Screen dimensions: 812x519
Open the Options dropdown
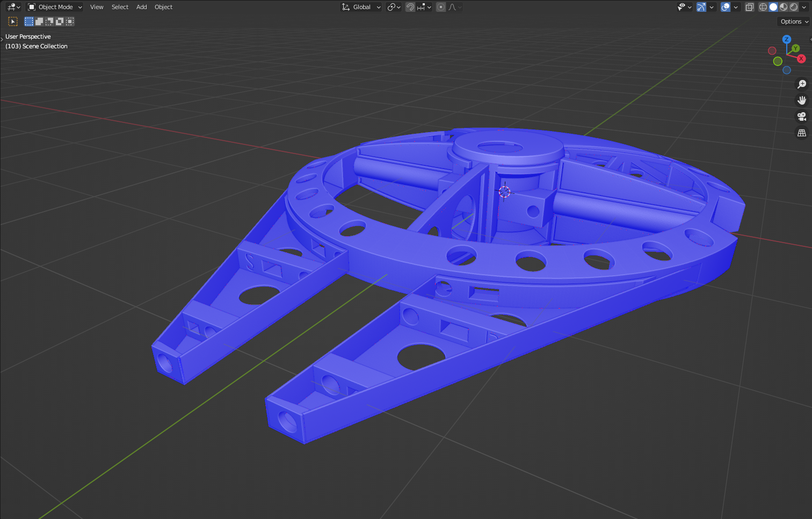coord(794,21)
